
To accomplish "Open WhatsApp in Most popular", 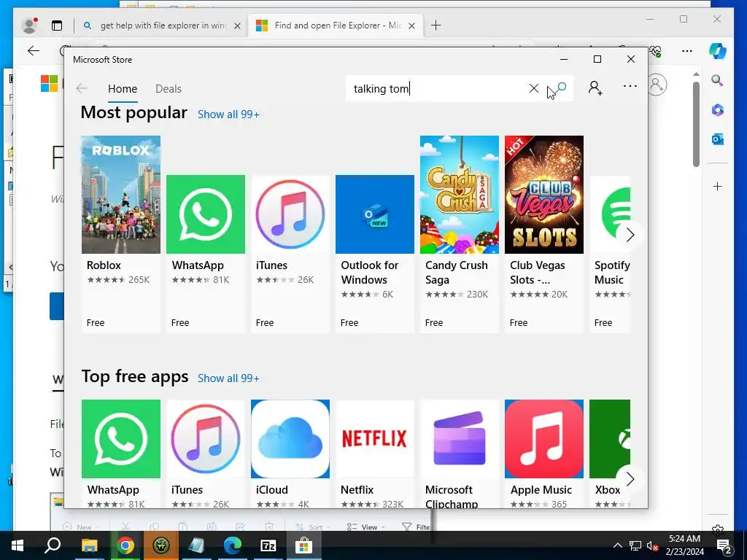I will (x=205, y=253).
